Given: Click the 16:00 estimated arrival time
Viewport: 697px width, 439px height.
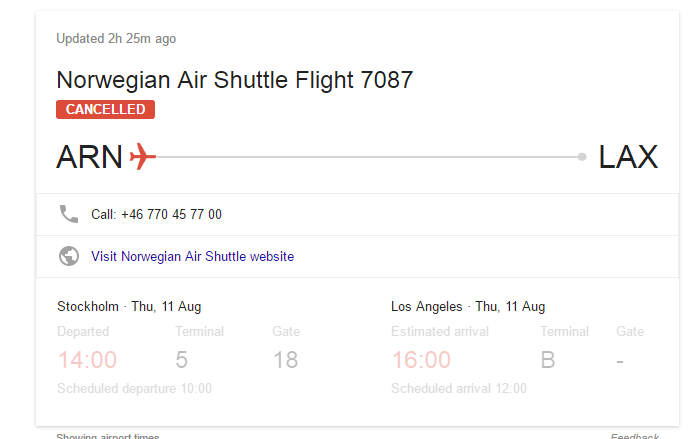Looking at the screenshot, I should (421, 360).
